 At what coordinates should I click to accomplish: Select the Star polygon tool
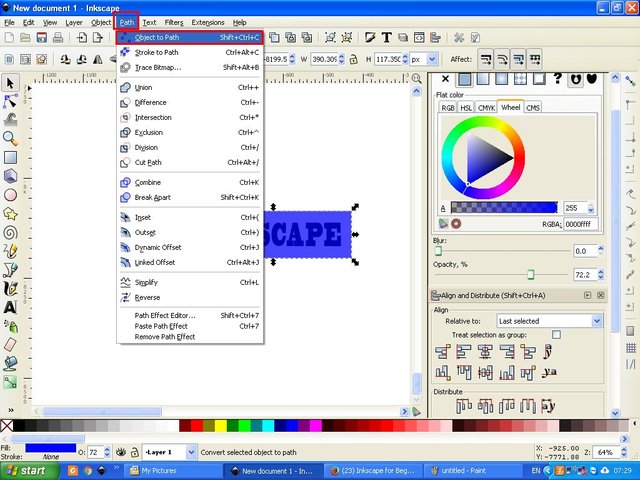pos(10,213)
